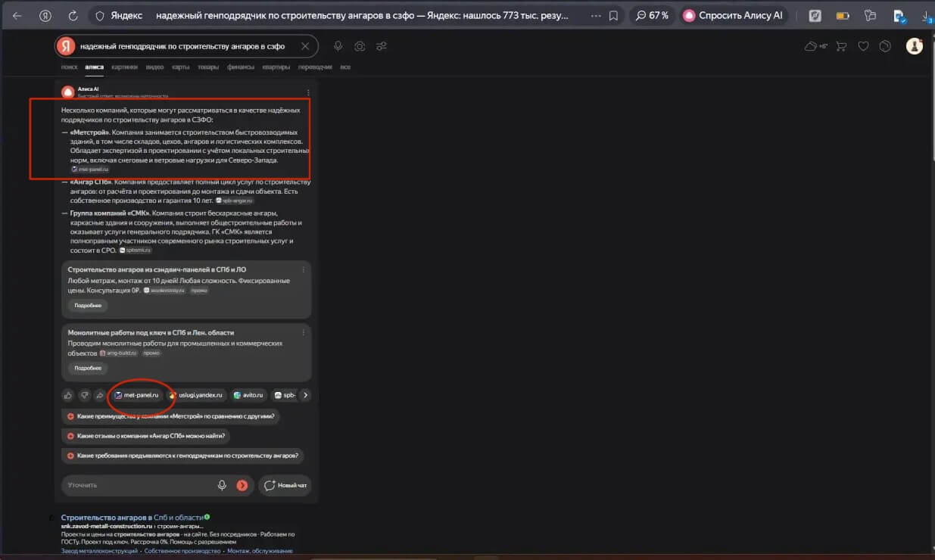The width and height of the screenshot is (935, 560).
Task: Open the weather widget showing +6°
Action: pyautogui.click(x=816, y=46)
